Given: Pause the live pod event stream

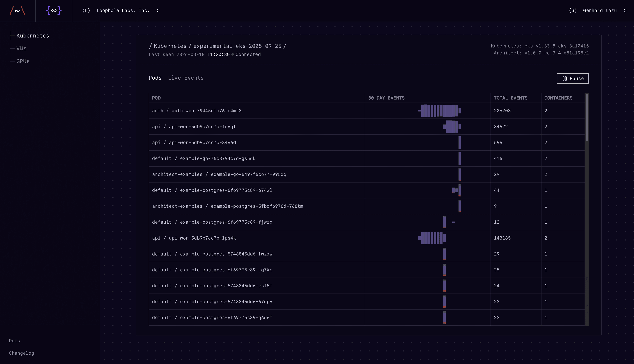Looking at the screenshot, I should [573, 78].
